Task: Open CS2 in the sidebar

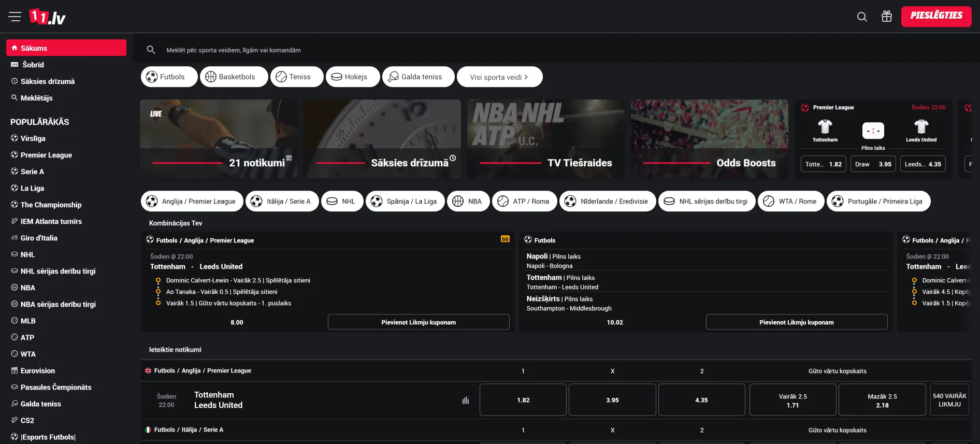Action: [x=66, y=420]
